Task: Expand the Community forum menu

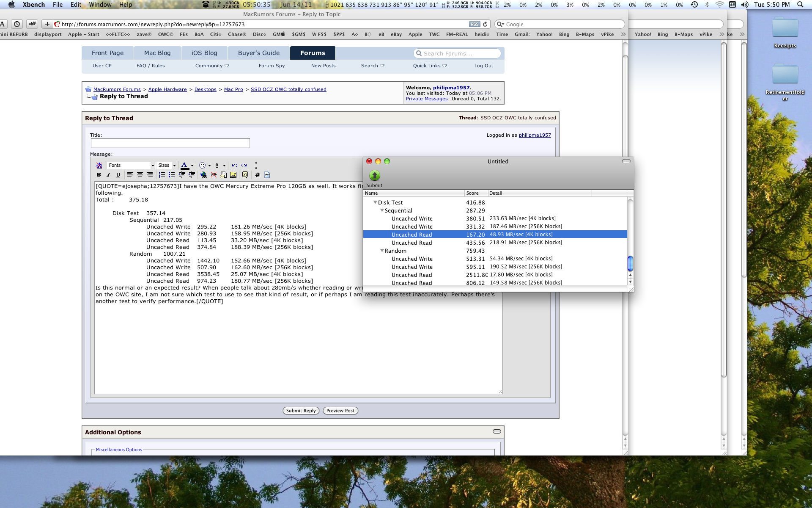Action: pyautogui.click(x=212, y=66)
